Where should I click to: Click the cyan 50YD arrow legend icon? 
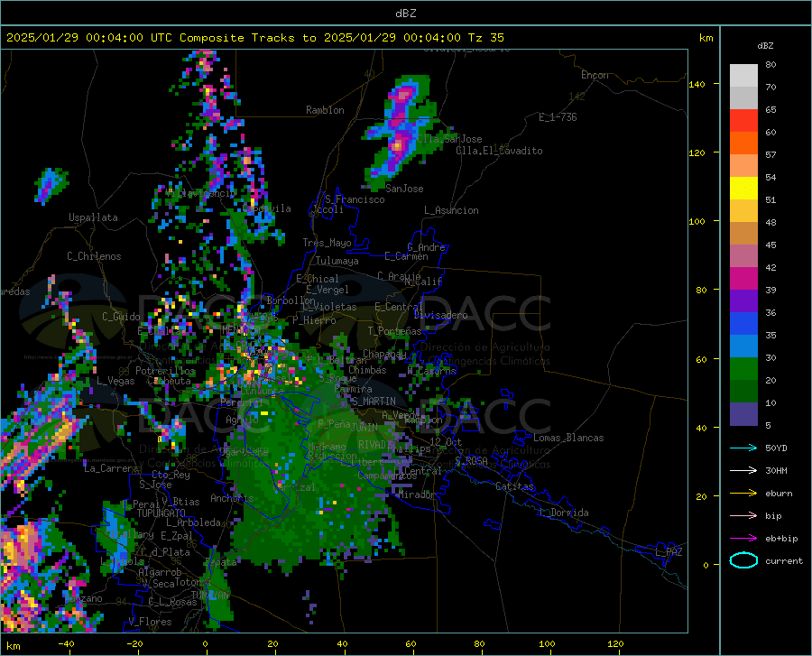click(x=743, y=448)
